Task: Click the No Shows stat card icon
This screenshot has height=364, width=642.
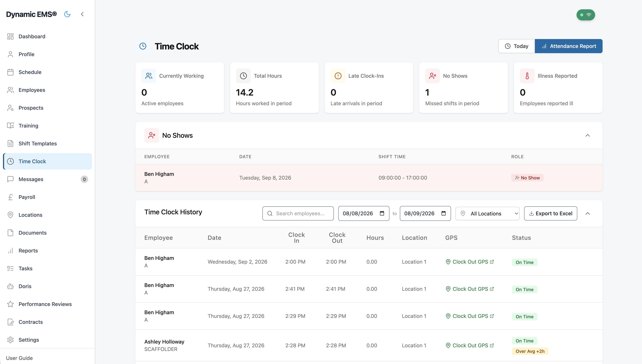Action: pos(432,76)
